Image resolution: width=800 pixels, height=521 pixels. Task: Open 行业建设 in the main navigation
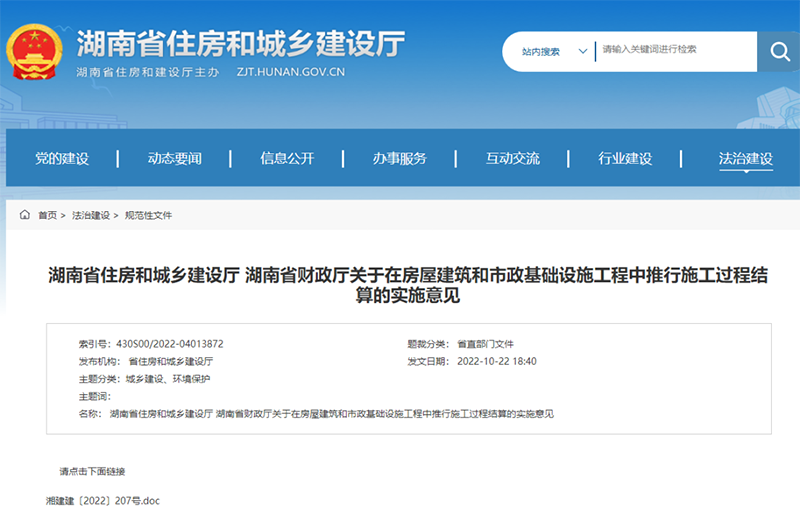tap(625, 158)
